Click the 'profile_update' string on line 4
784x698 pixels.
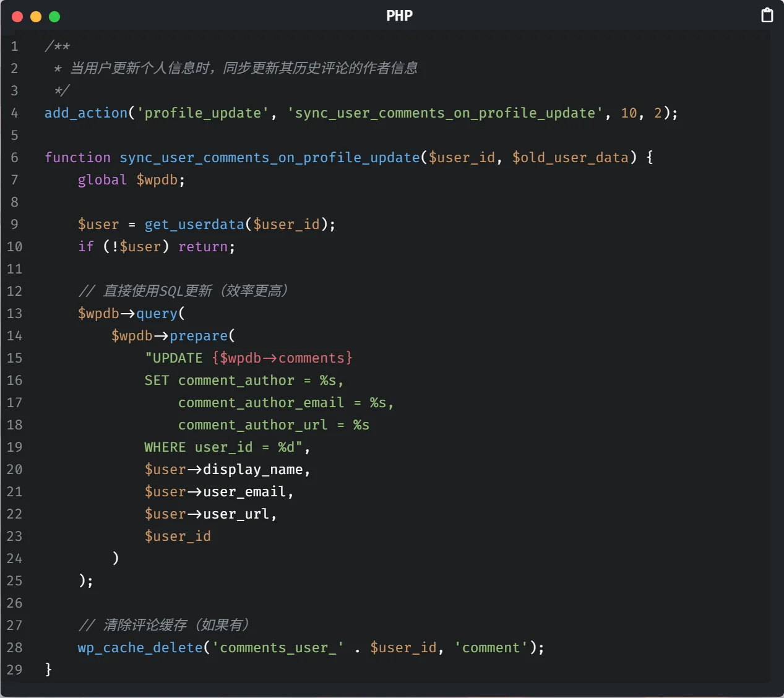click(x=203, y=113)
